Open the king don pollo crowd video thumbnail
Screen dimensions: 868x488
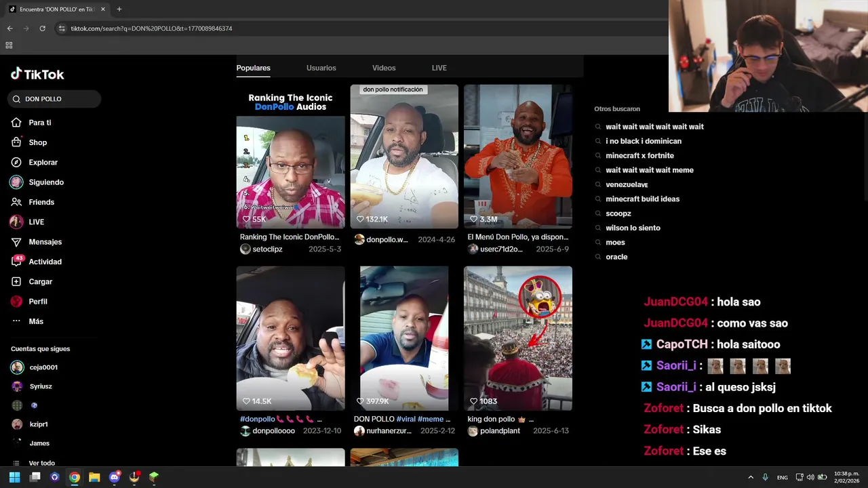click(518, 338)
